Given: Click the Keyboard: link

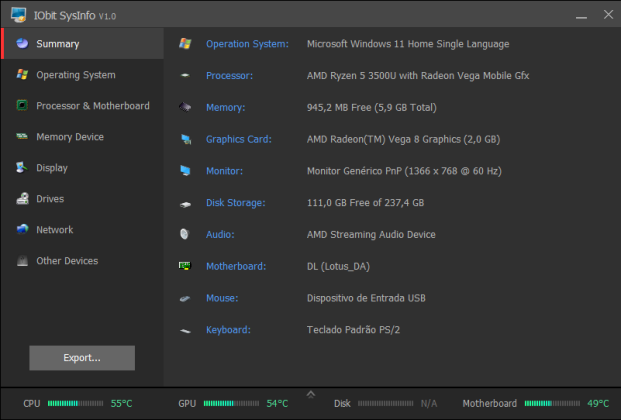Looking at the screenshot, I should click(228, 330).
